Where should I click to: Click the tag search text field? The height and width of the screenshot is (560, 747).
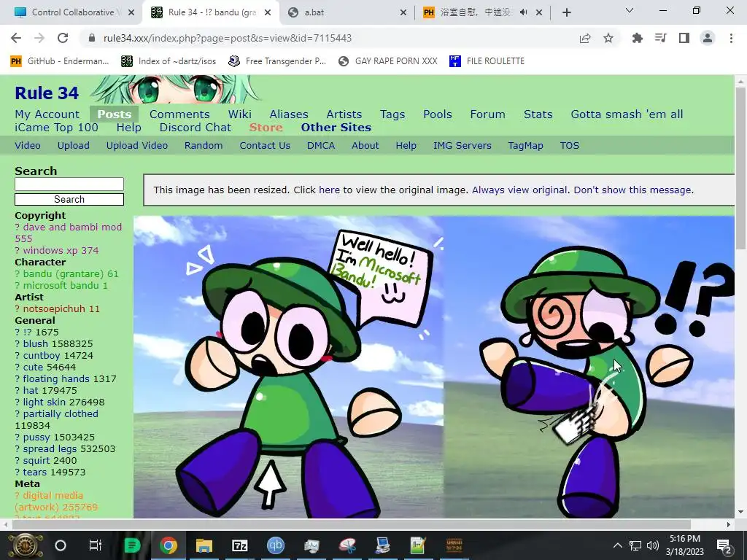pos(69,184)
